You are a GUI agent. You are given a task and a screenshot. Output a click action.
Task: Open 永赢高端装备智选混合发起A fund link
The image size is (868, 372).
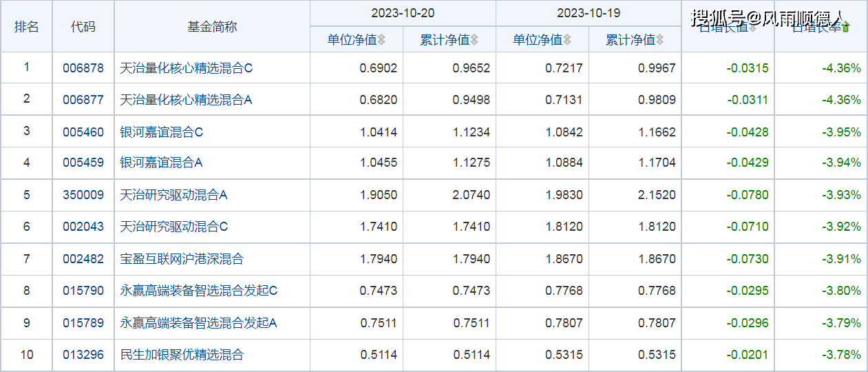(x=199, y=322)
